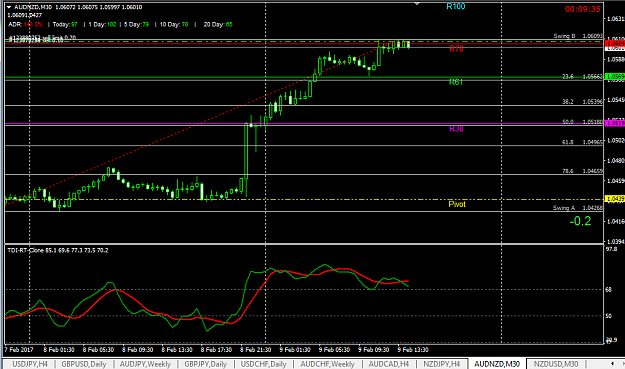Open the NZDJPY,H4 chart tab
The height and width of the screenshot is (369, 625).
441,364
